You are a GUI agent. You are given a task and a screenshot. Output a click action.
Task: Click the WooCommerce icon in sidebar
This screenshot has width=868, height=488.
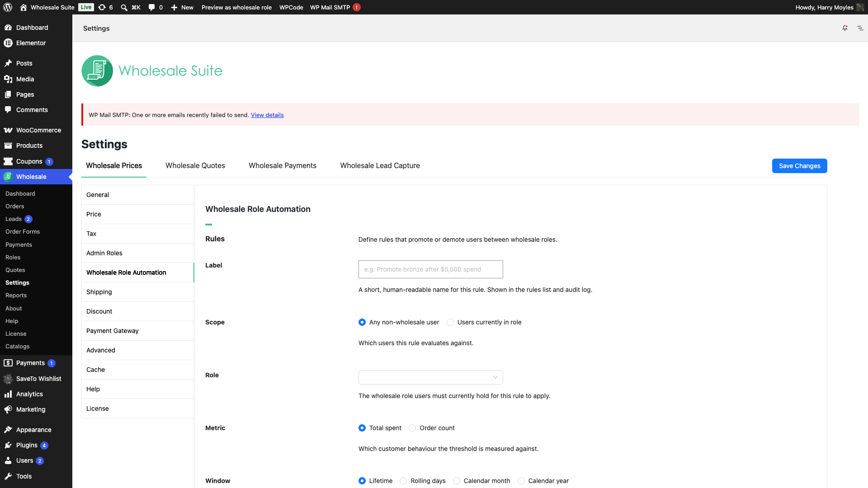8,130
